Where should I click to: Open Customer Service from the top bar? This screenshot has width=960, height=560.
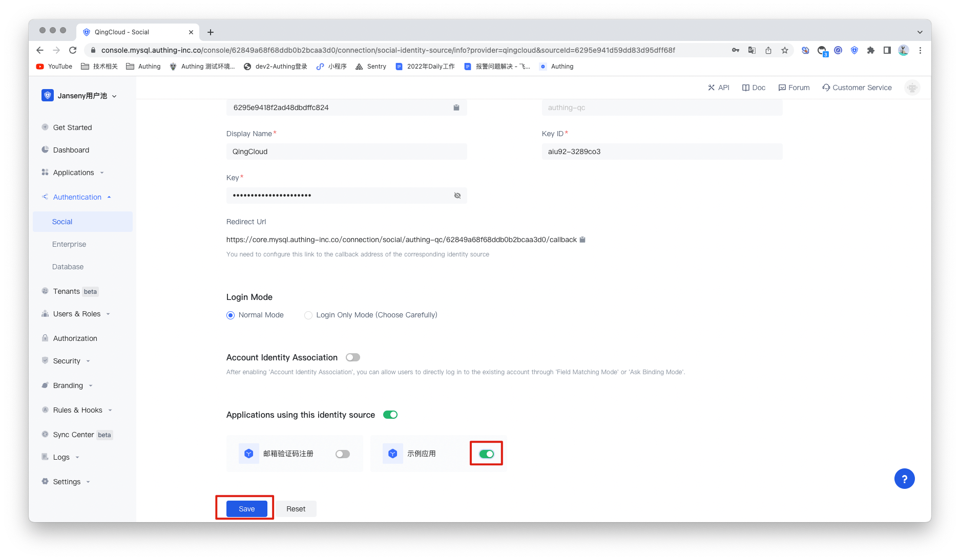point(857,88)
